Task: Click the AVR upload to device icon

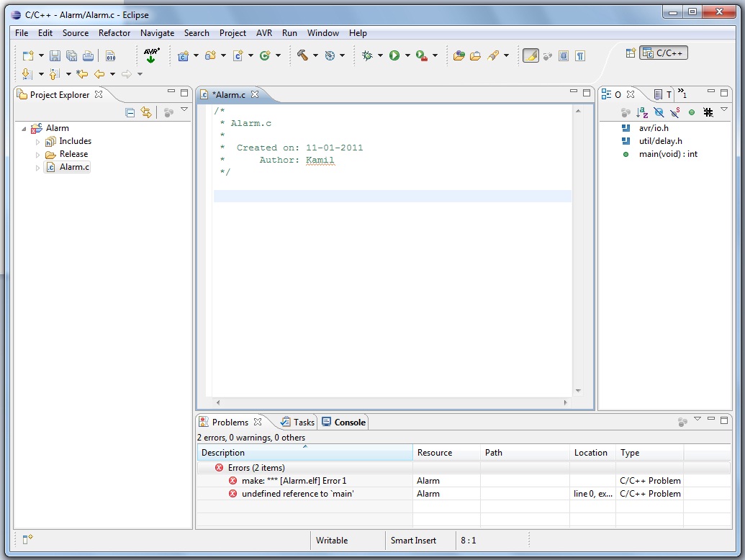Action: pyautogui.click(x=151, y=55)
